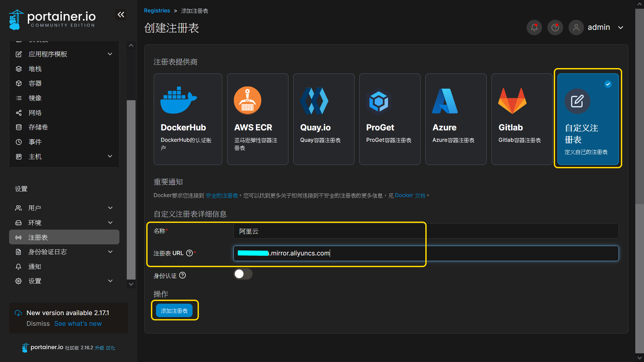Click the registry URL help tooltip icon
644x362 pixels.
(x=190, y=253)
